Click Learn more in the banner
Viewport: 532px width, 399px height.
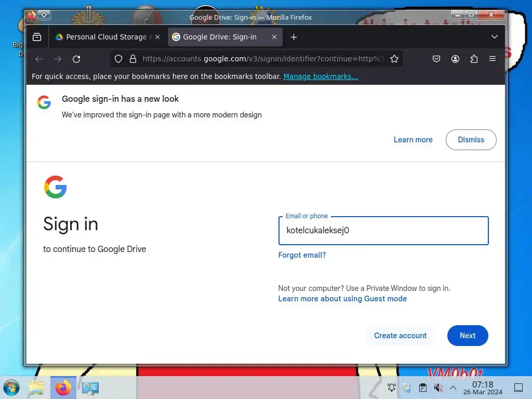click(413, 140)
